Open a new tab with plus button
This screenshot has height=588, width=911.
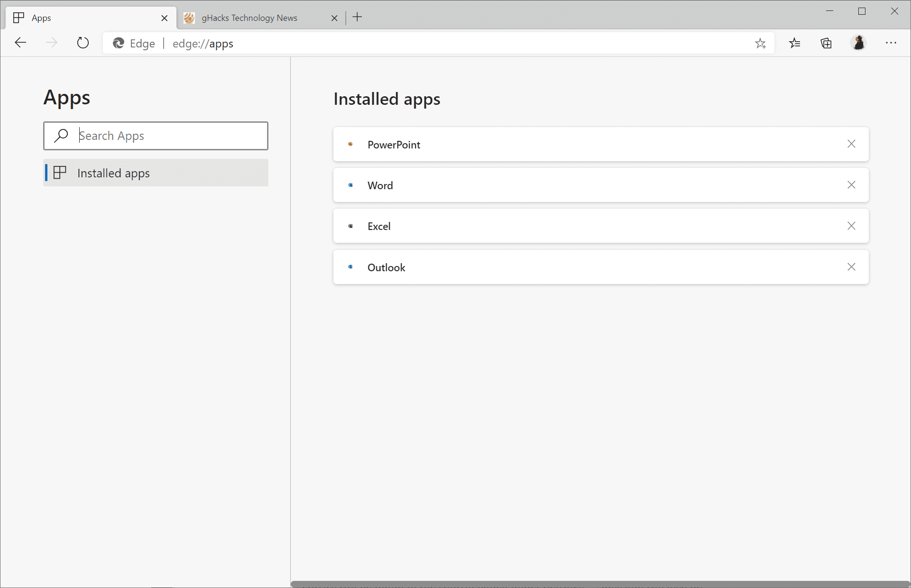click(x=358, y=18)
